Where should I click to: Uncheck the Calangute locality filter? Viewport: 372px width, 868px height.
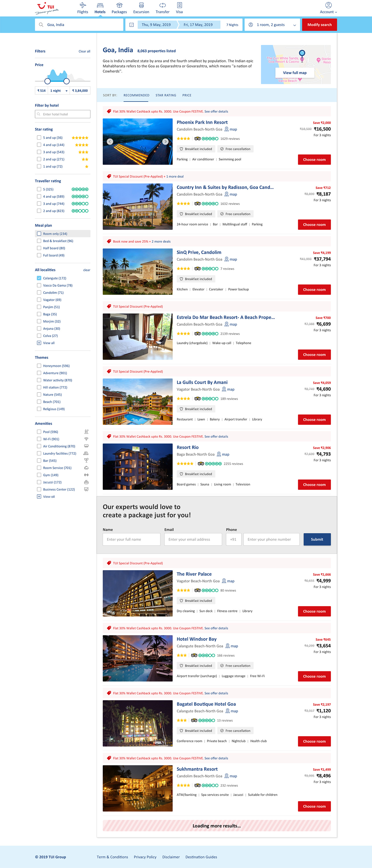coord(39,278)
